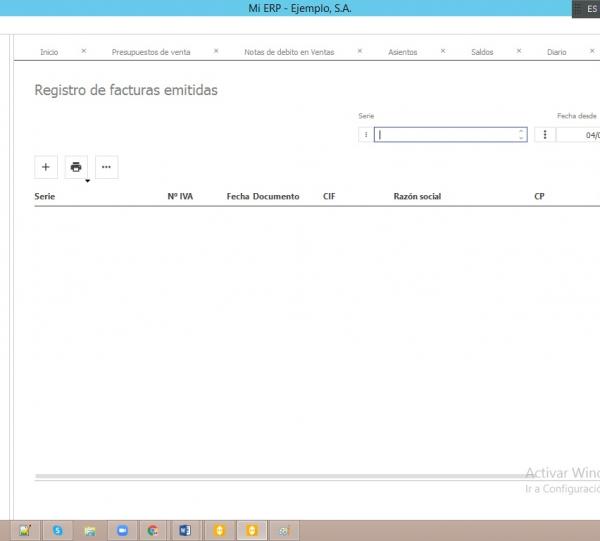Screen dimensions: 600x541
Task: Click the Serie field up/down stepper arrows
Action: (x=521, y=134)
